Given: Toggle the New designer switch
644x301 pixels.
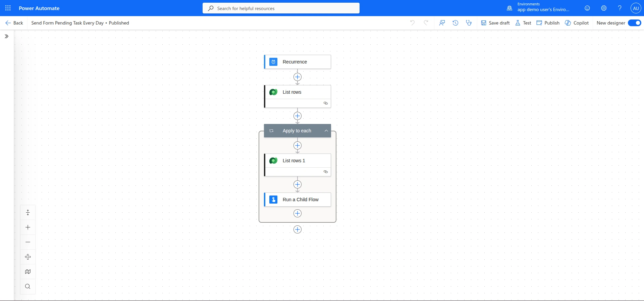Looking at the screenshot, I should point(635,23).
